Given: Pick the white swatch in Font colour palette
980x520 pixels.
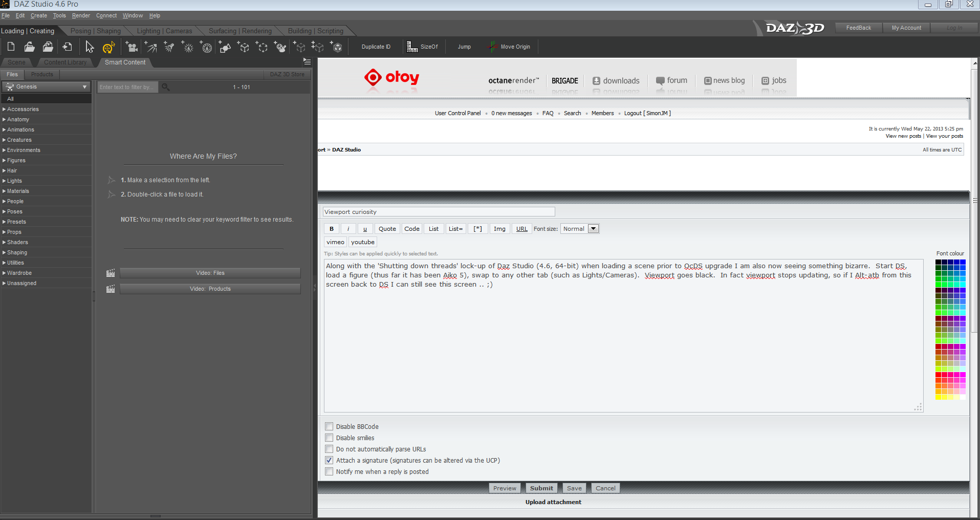Looking at the screenshot, I should click(x=963, y=397).
